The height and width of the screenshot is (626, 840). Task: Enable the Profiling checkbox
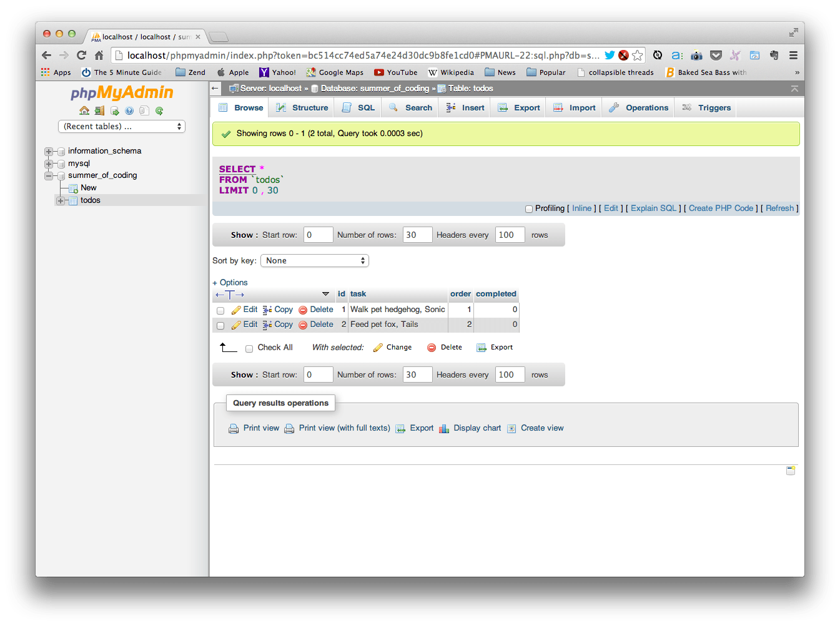528,208
